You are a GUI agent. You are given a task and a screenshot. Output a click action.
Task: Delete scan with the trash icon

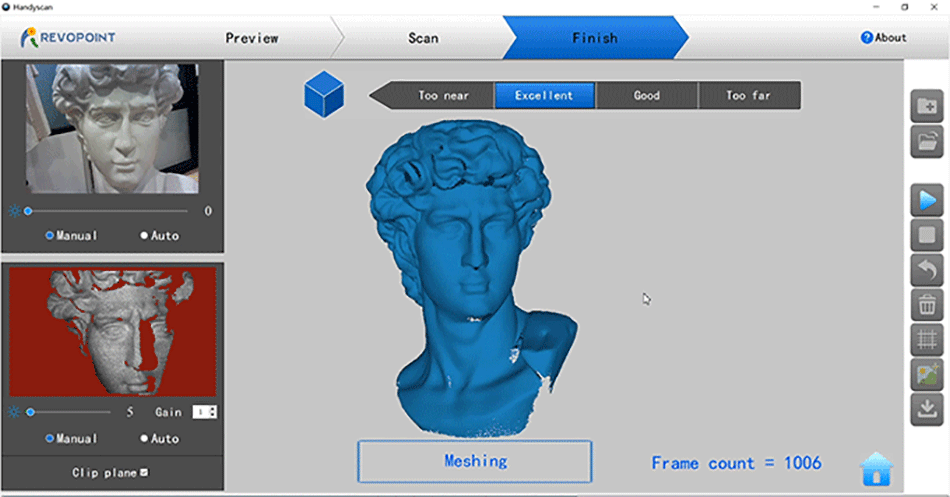927,305
